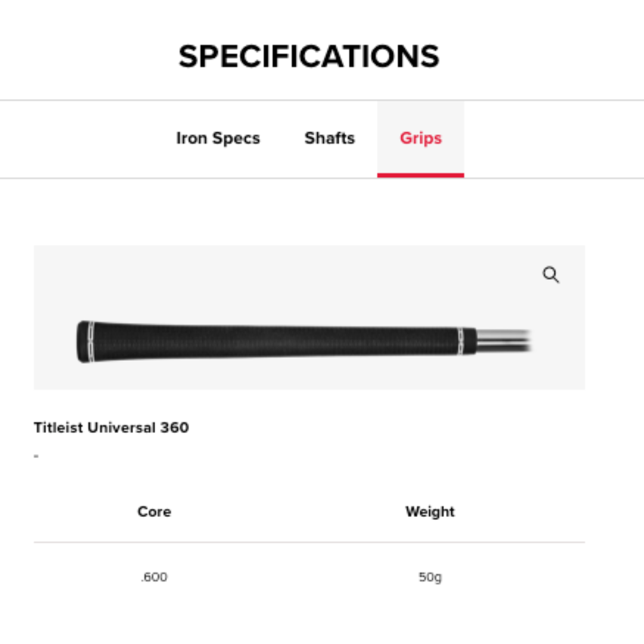Image resolution: width=644 pixels, height=644 pixels.
Task: Click the SPECIFICATIONS heading
Action: point(309,57)
